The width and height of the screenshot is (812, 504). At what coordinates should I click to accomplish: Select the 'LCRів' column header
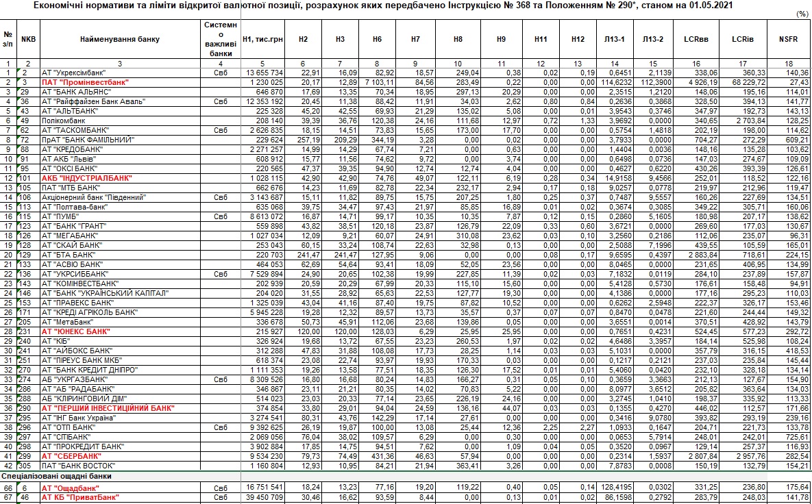pos(743,39)
